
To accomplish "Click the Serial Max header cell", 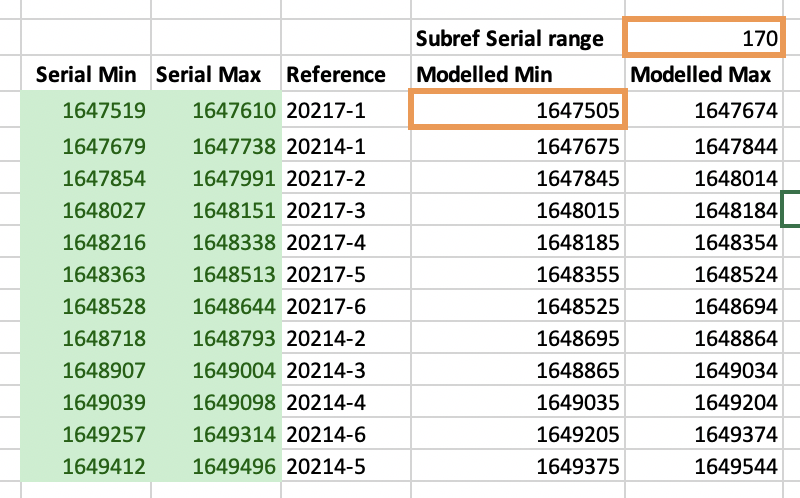I will coord(215,74).
